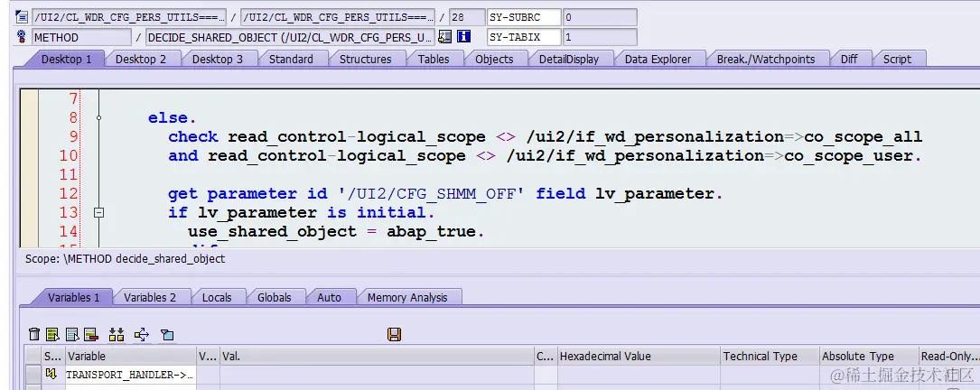
Task: Click the Scope: \METHOD decide_shared_object text
Action: coord(125,258)
